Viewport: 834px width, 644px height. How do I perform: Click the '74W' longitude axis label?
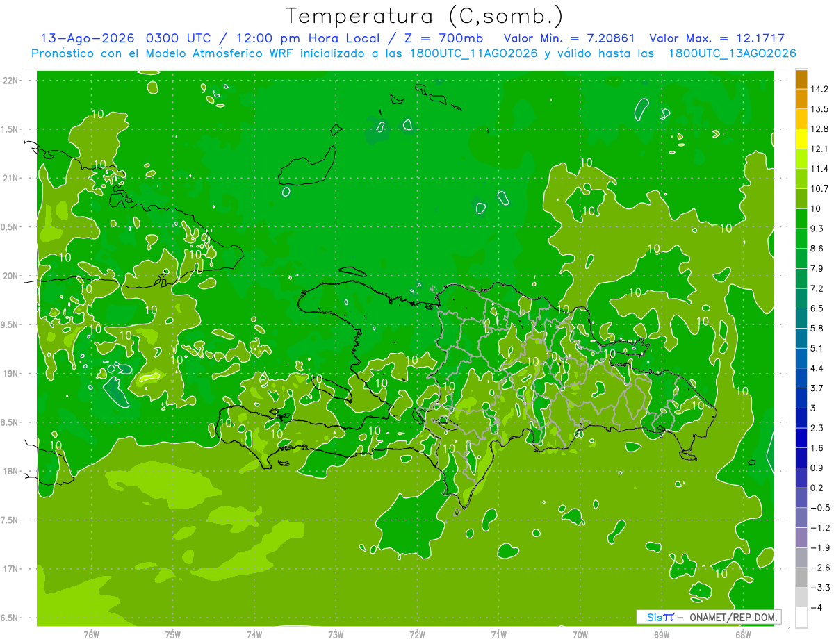pyautogui.click(x=254, y=634)
